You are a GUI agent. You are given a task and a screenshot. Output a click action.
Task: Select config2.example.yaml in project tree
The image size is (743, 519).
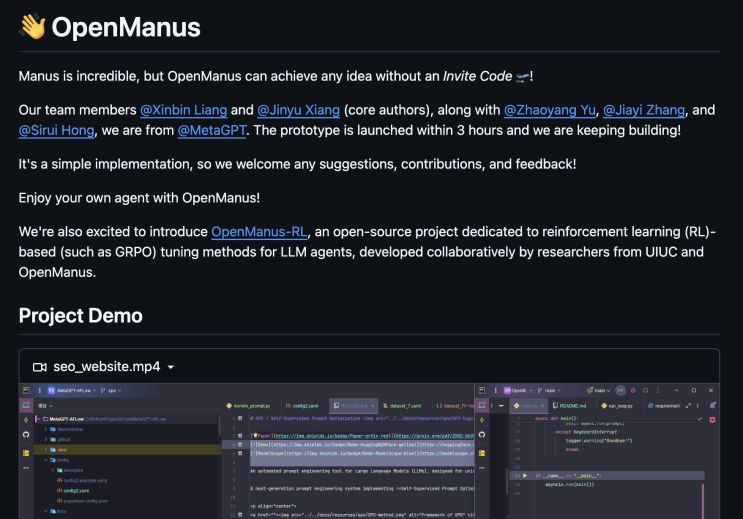click(82, 481)
